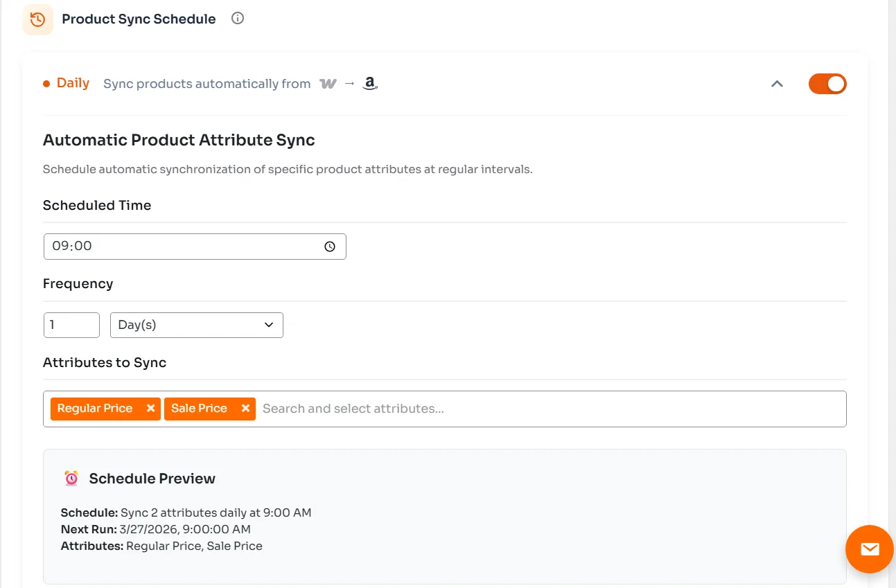The width and height of the screenshot is (896, 588).
Task: Open the Day(s) frequency dropdown
Action: tap(196, 325)
